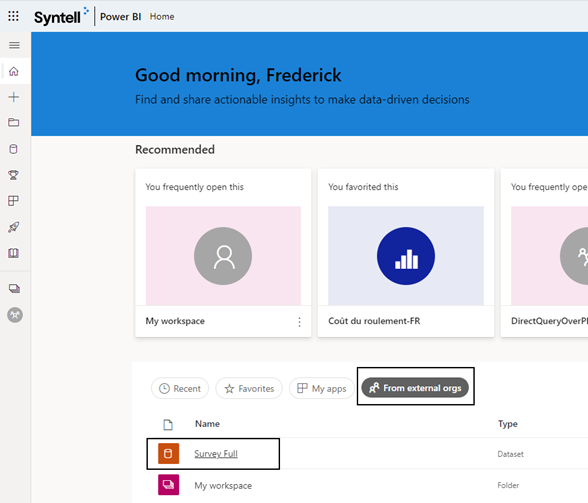Switch to the My apps tab
This screenshot has height=503, width=588.
coord(322,388)
